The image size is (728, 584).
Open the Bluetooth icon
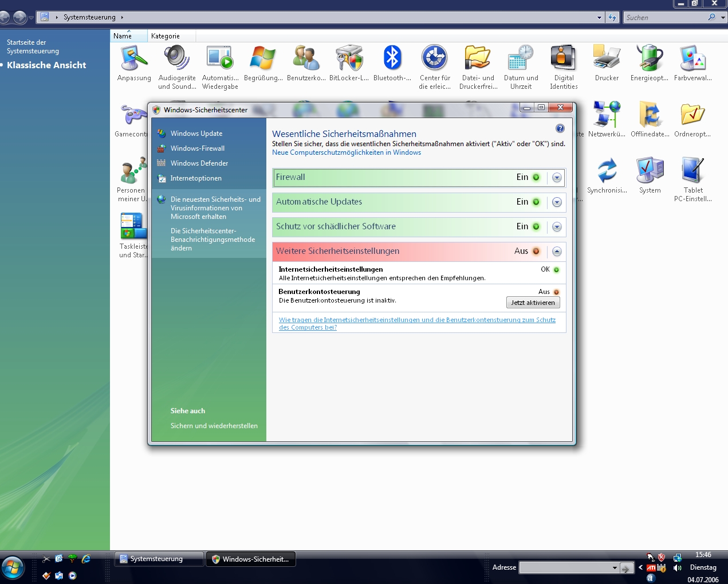[x=392, y=64]
